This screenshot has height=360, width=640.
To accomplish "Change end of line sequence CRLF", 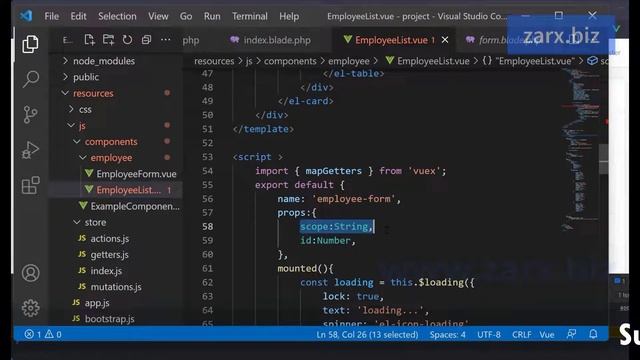I will click(522, 335).
